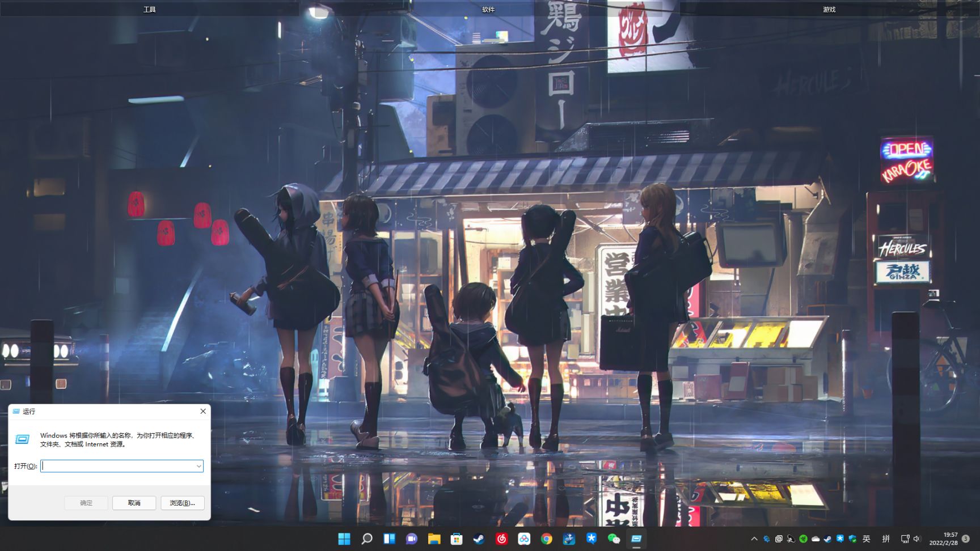Close the 运行 dialog window

click(x=203, y=412)
